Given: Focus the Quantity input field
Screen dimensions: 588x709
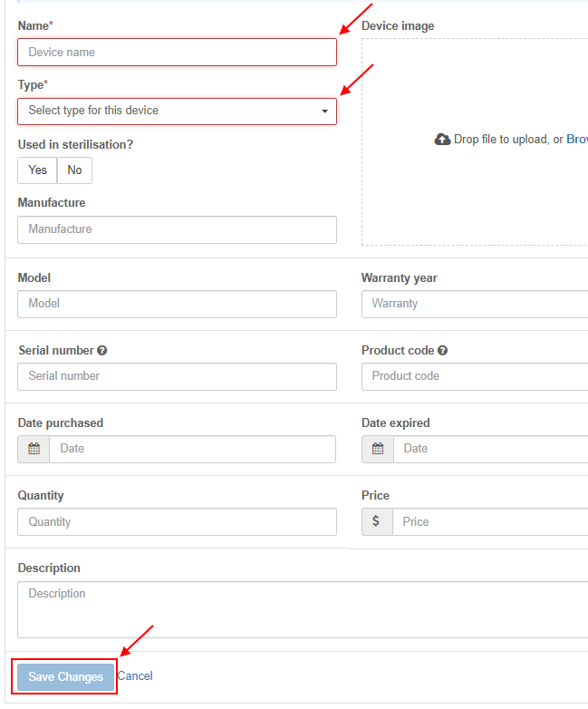Looking at the screenshot, I should point(178,522).
